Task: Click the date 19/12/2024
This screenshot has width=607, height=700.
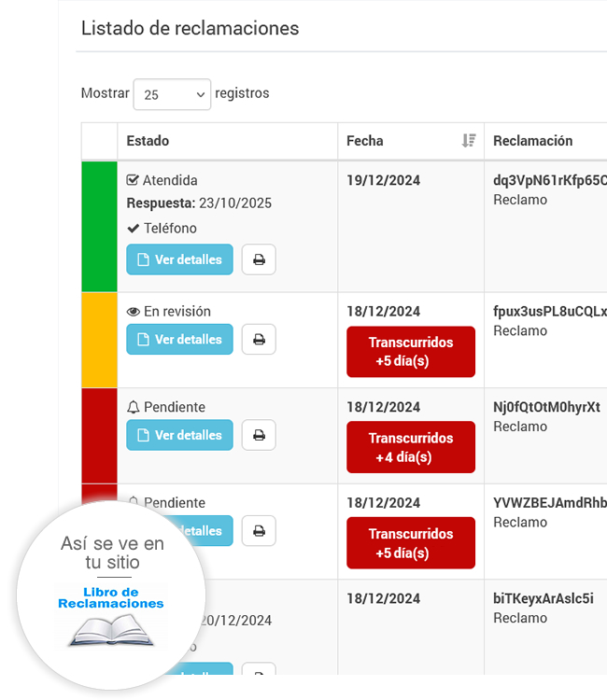Action: 384,180
